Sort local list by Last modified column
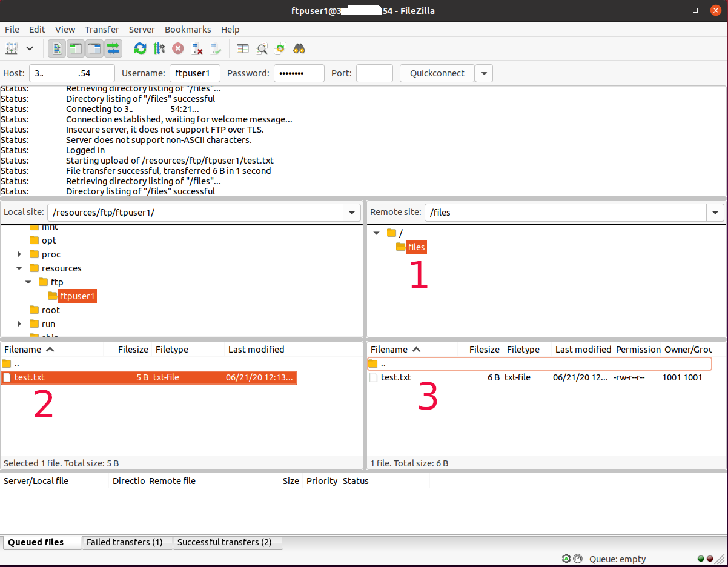Image resolution: width=728 pixels, height=567 pixels. click(256, 350)
